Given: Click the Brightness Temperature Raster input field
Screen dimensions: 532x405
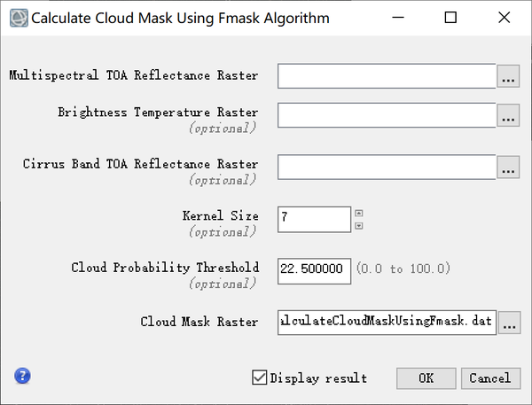Looking at the screenshot, I should [x=386, y=114].
